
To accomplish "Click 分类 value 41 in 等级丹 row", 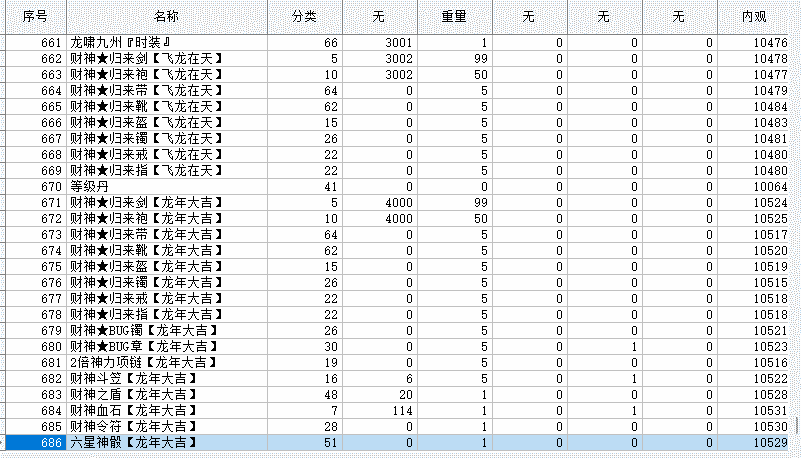I will pyautogui.click(x=304, y=186).
